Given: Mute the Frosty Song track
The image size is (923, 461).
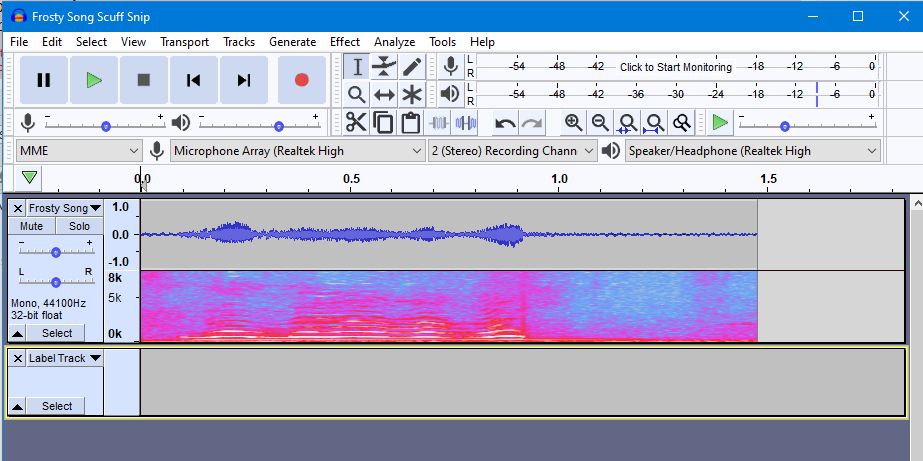Looking at the screenshot, I should pyautogui.click(x=31, y=226).
